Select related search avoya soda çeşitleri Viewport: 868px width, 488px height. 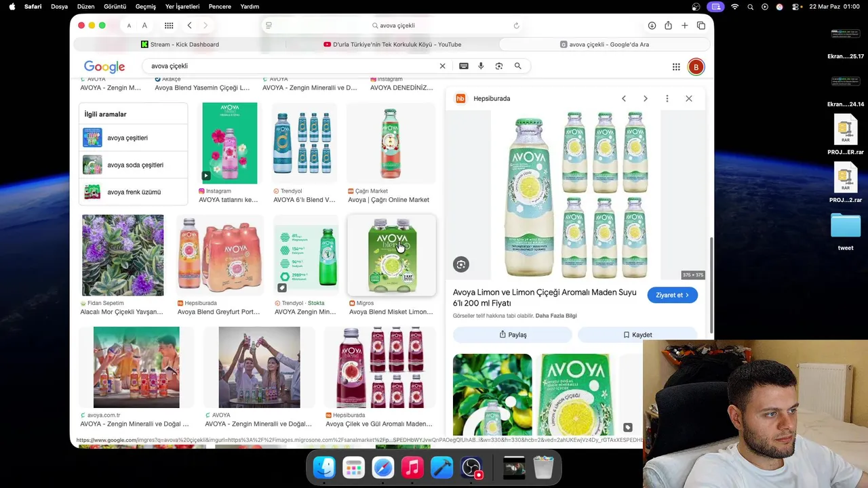133,165
